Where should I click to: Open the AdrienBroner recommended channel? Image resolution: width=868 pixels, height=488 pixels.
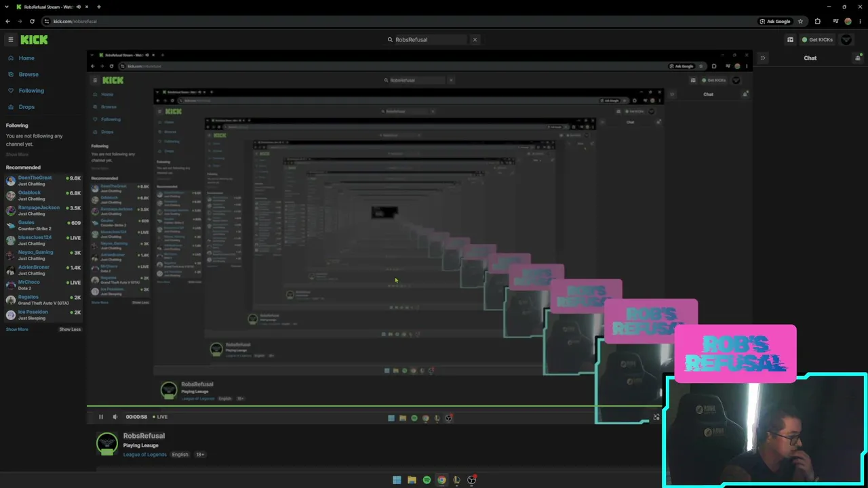coord(43,270)
